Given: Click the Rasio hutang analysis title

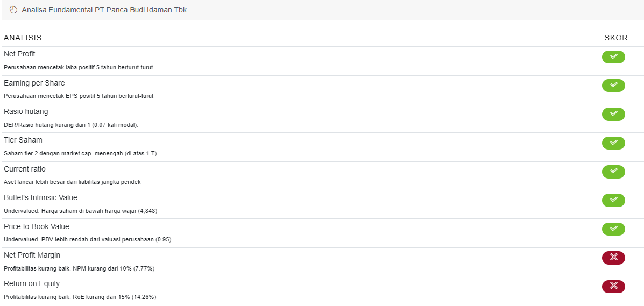Looking at the screenshot, I should [x=26, y=111].
